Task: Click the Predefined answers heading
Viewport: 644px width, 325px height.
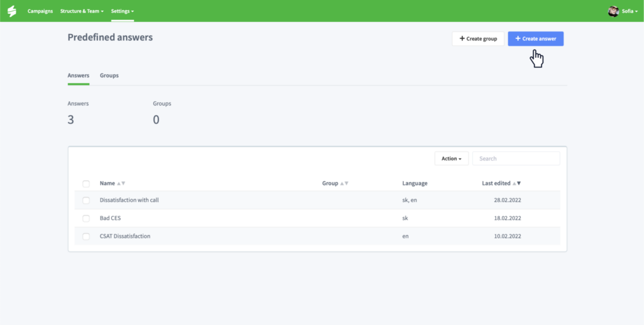Action: click(110, 37)
